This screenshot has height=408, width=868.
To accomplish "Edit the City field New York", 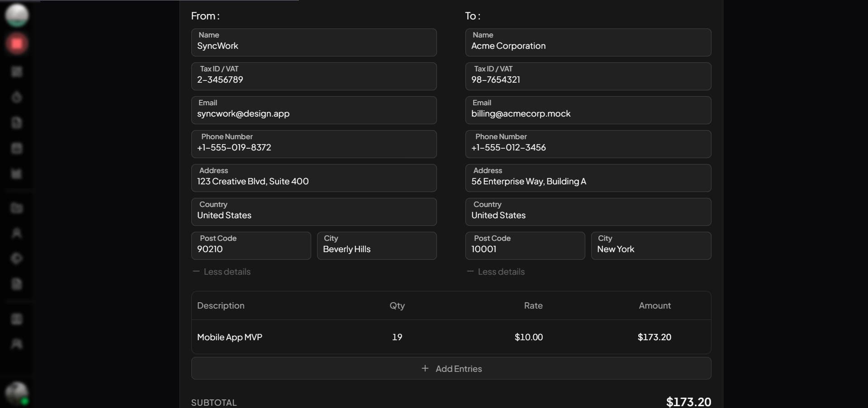I will (x=651, y=246).
